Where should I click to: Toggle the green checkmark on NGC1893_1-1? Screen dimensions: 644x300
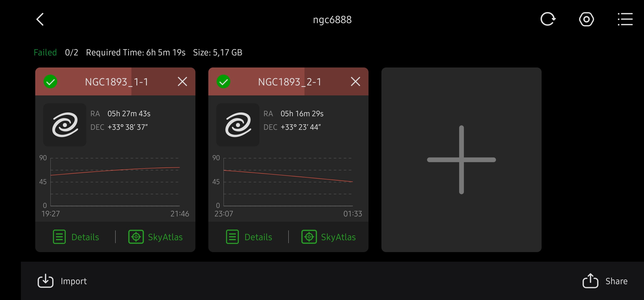(x=50, y=82)
